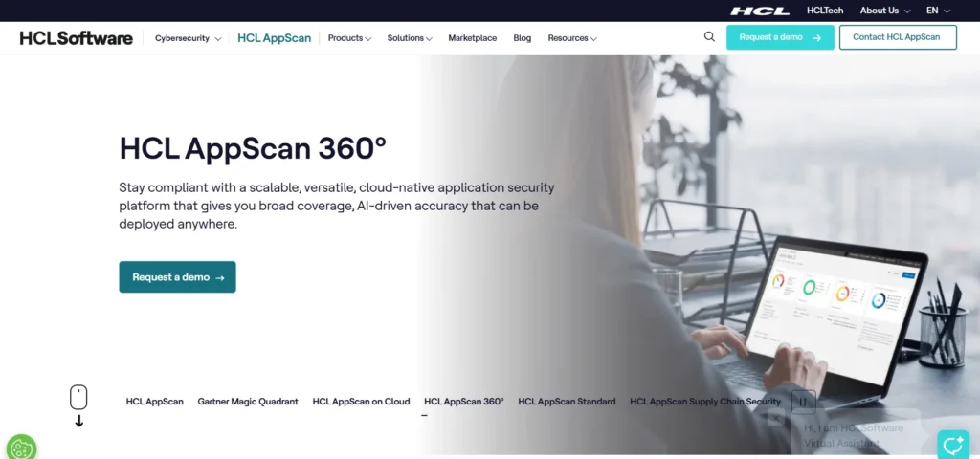This screenshot has width=980, height=459.
Task: Open the Solutions menu
Action: click(x=410, y=38)
